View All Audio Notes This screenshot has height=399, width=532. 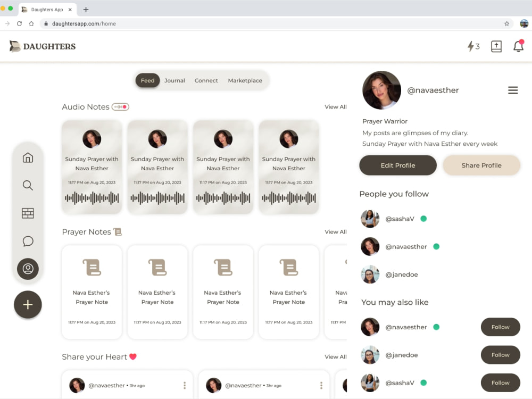(x=336, y=107)
